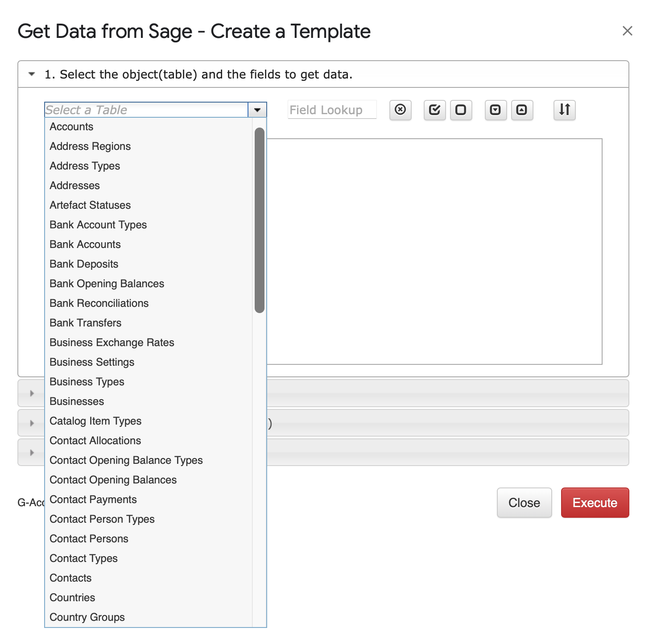This screenshot has height=644, width=661.
Task: Select Countries table
Action: point(149,598)
